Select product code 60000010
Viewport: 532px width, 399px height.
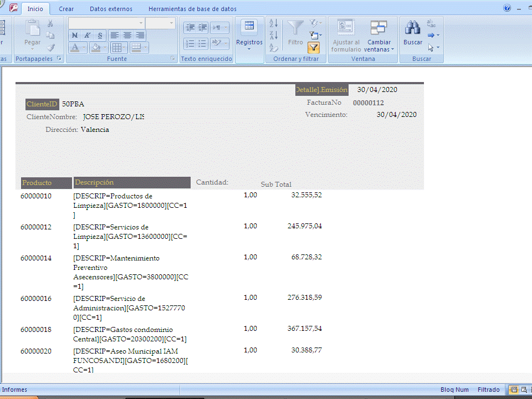(36, 196)
